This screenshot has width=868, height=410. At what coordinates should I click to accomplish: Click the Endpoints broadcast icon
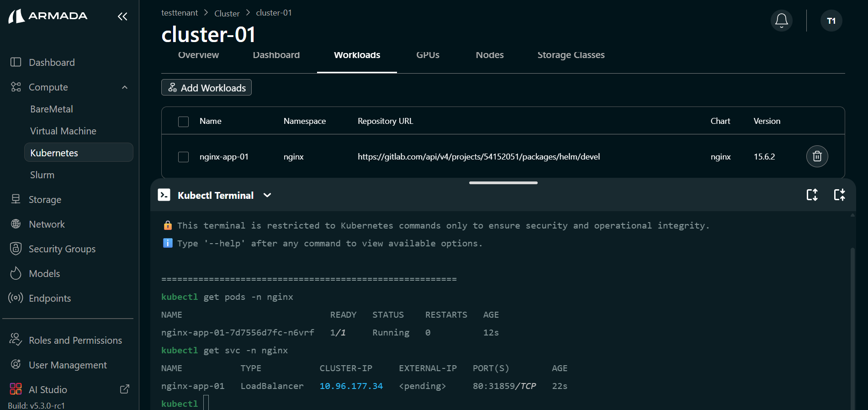pyautogui.click(x=16, y=298)
